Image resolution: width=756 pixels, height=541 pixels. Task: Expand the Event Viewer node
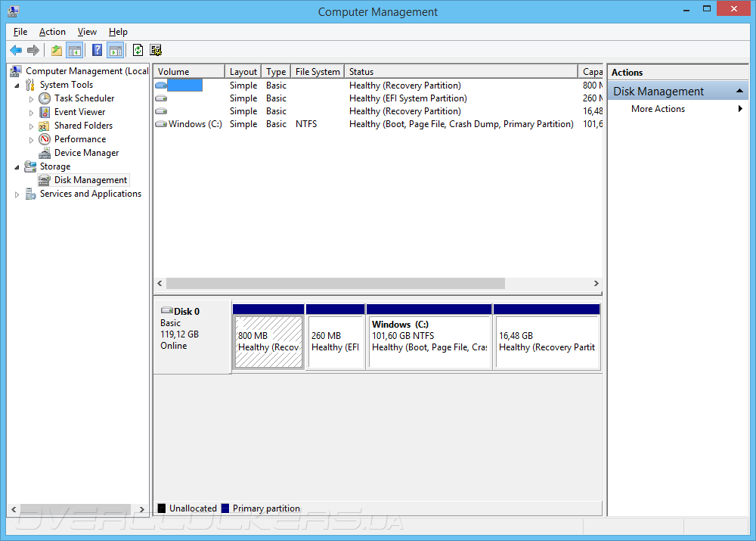click(x=31, y=113)
